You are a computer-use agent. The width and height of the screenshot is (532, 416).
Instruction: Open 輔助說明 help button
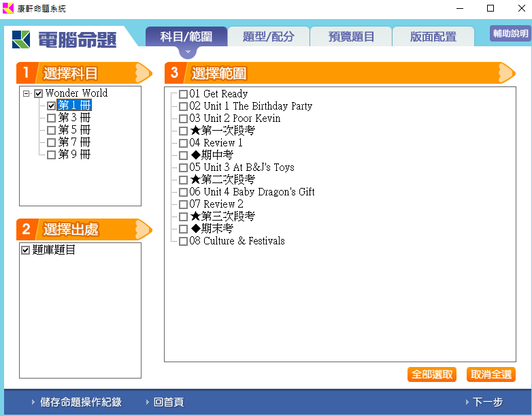(510, 33)
